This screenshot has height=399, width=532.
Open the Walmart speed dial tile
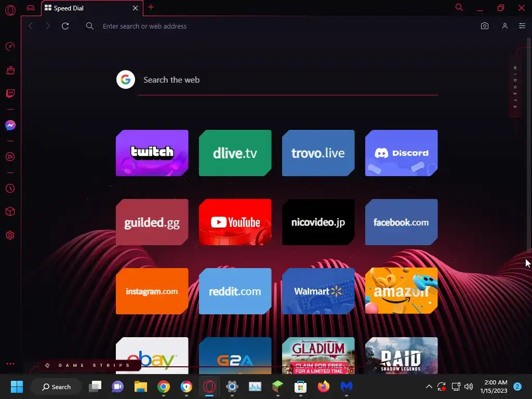(318, 291)
